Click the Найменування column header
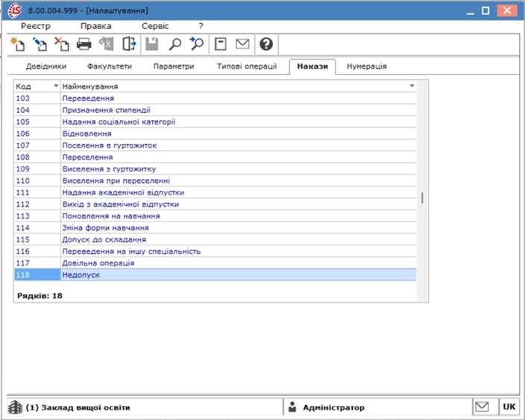The height and width of the screenshot is (420, 525). tap(239, 87)
